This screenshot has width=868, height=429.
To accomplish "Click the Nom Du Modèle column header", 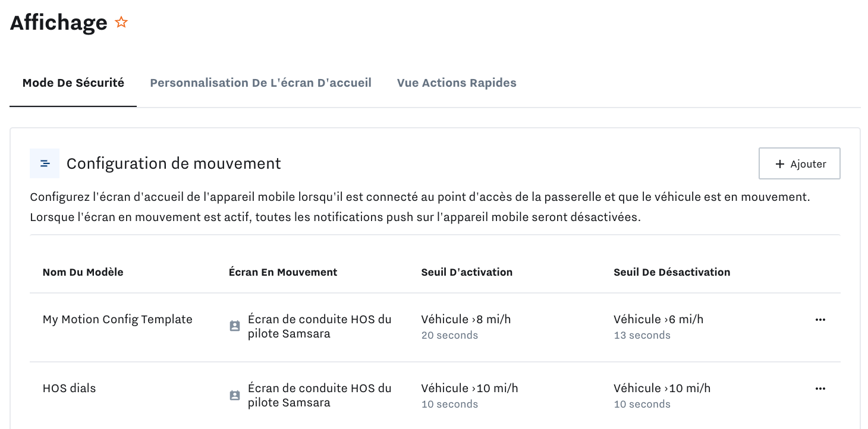I will [x=83, y=272].
